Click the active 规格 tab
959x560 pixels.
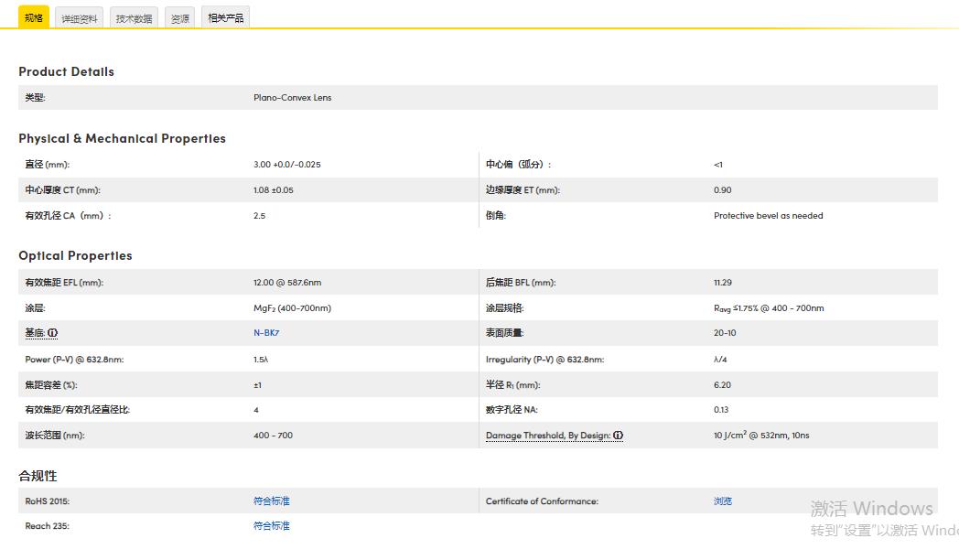pos(34,18)
